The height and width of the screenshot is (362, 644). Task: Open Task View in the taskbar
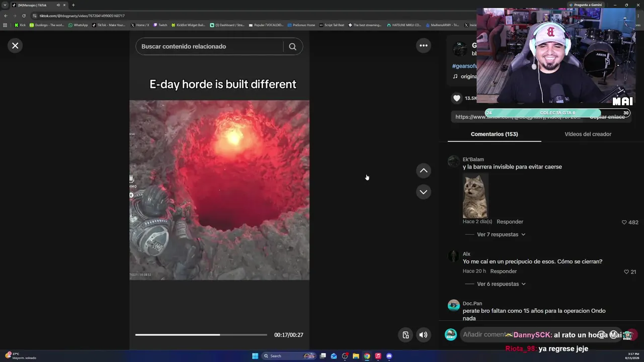pyautogui.click(x=323, y=356)
